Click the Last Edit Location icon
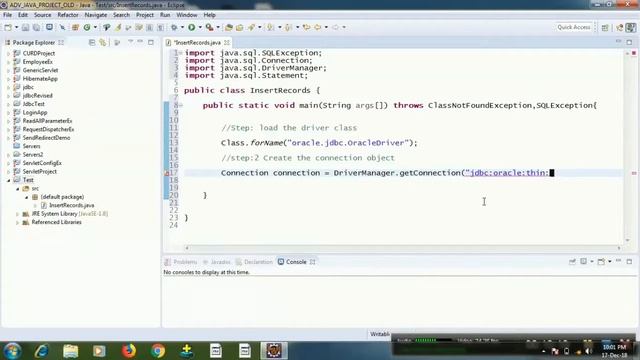The image size is (640, 360). 307,27
